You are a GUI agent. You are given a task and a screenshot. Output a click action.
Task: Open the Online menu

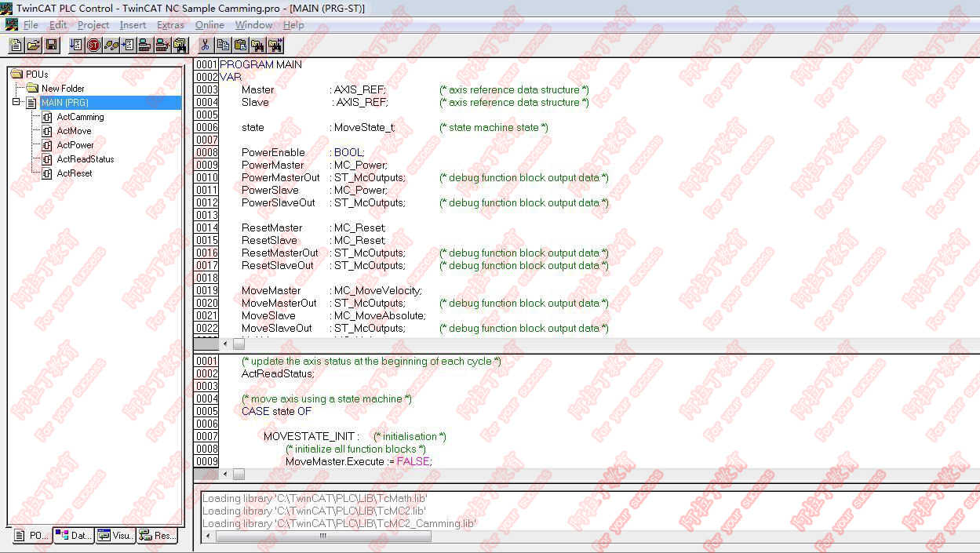209,25
